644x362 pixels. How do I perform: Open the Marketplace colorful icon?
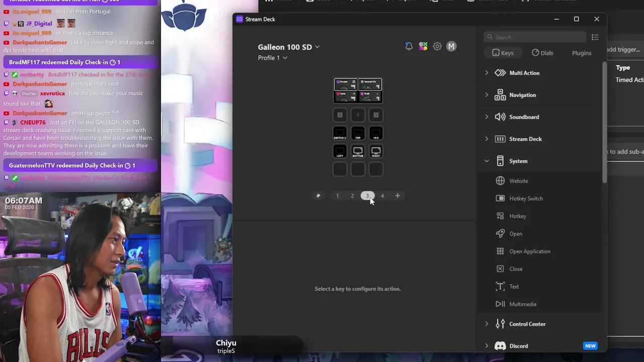[x=423, y=46]
